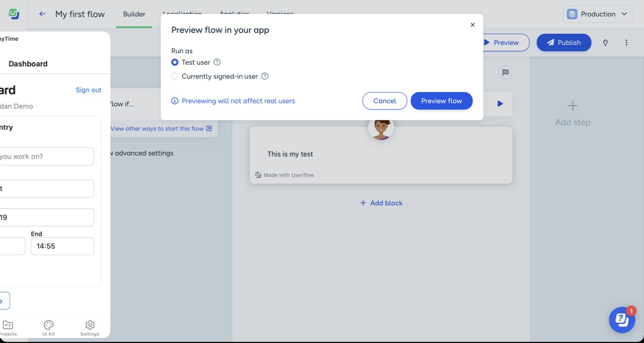The image size is (644, 343).
Task: Click the End time field showing 14:55
Action: (x=62, y=246)
